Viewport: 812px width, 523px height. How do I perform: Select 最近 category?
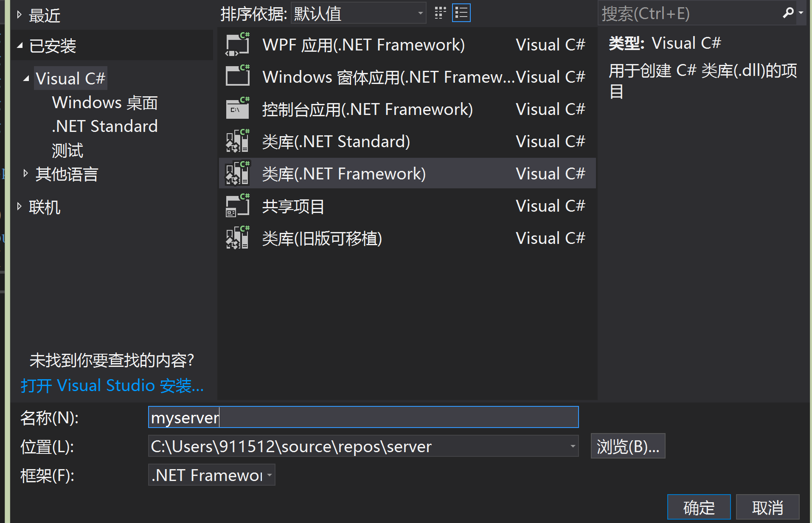45,16
